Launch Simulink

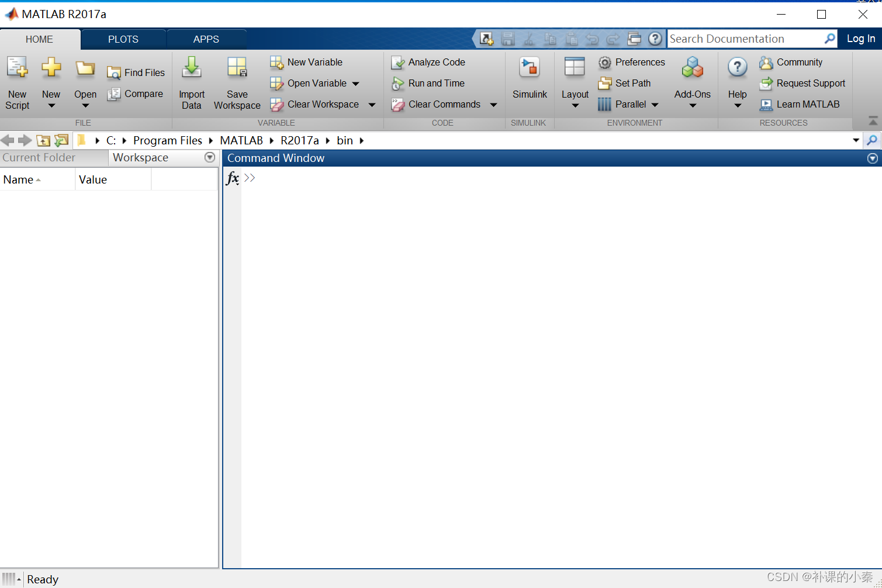530,78
